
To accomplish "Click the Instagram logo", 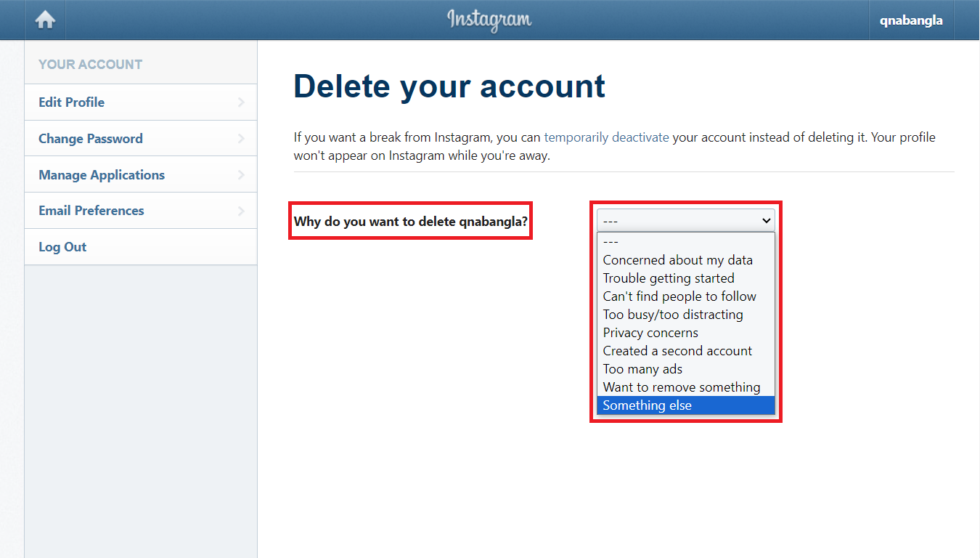I will tap(489, 20).
